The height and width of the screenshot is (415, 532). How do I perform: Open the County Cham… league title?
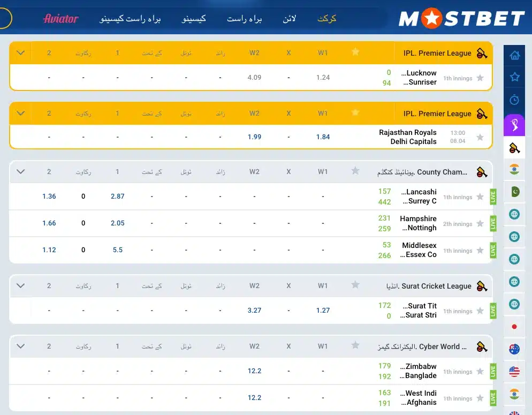[422, 172]
